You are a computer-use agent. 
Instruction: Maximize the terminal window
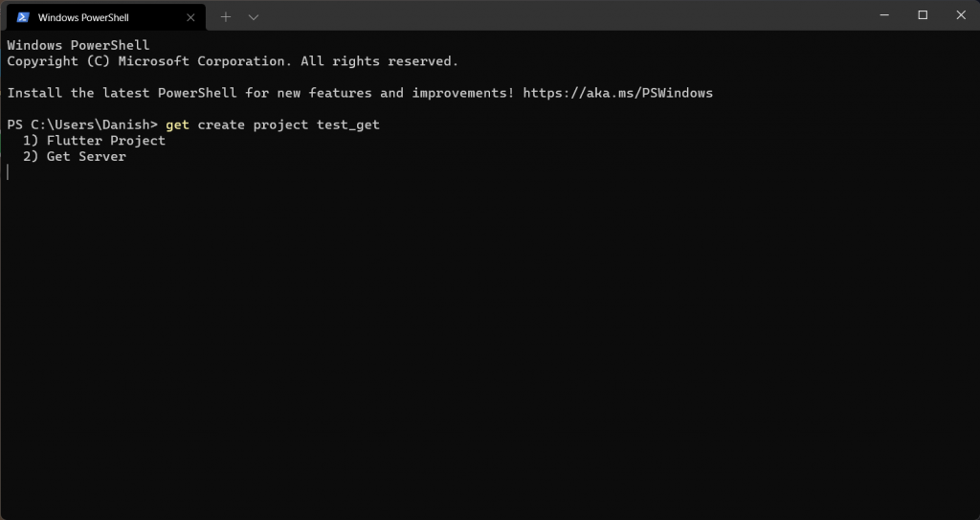pyautogui.click(x=923, y=15)
